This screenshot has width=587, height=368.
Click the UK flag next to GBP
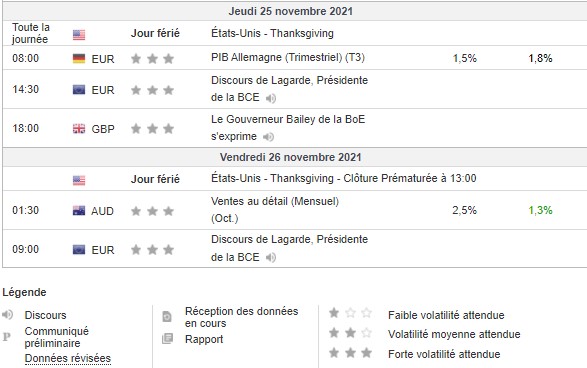tap(79, 129)
